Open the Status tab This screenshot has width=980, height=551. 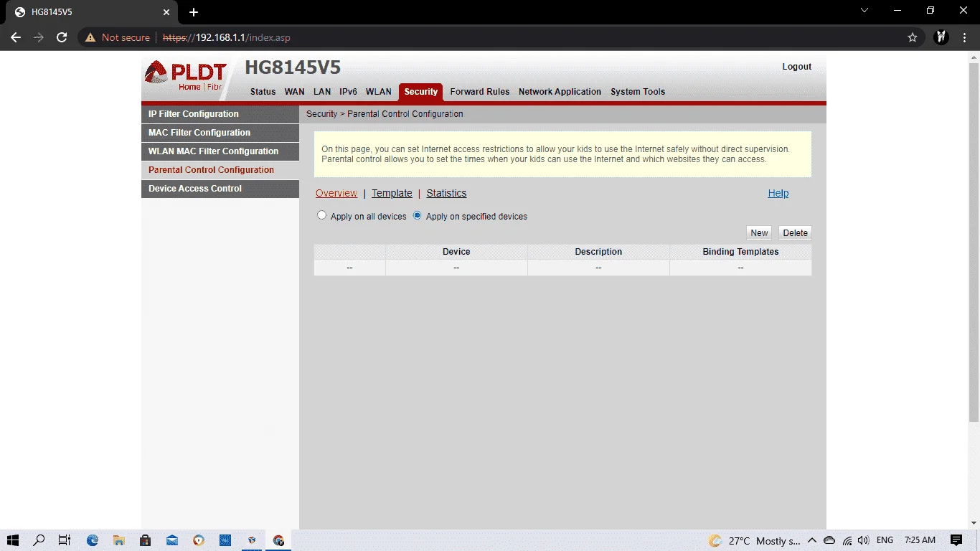pos(263,92)
